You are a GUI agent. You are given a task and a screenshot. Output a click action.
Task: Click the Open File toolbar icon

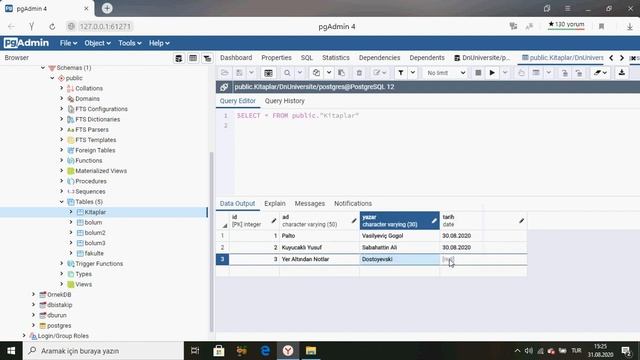tap(224, 73)
